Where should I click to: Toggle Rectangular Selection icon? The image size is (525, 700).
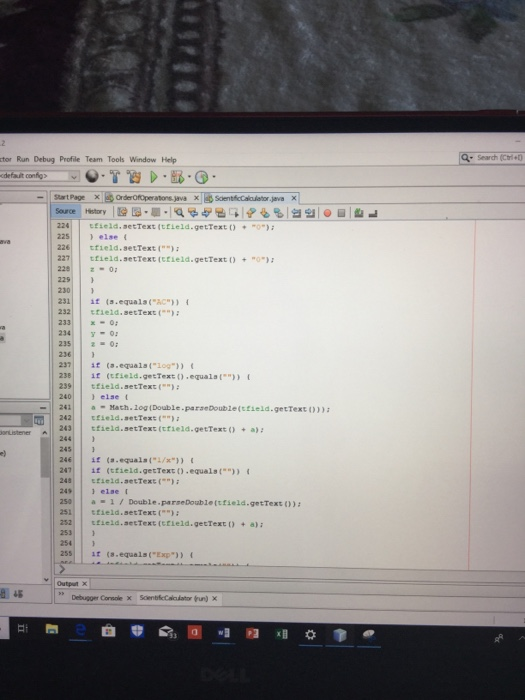click(234, 212)
